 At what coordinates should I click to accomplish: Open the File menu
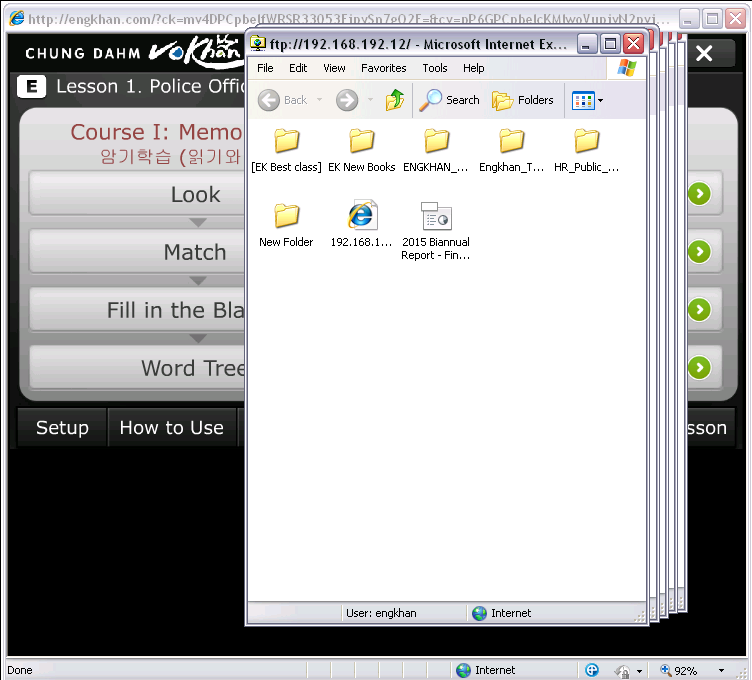pyautogui.click(x=265, y=68)
